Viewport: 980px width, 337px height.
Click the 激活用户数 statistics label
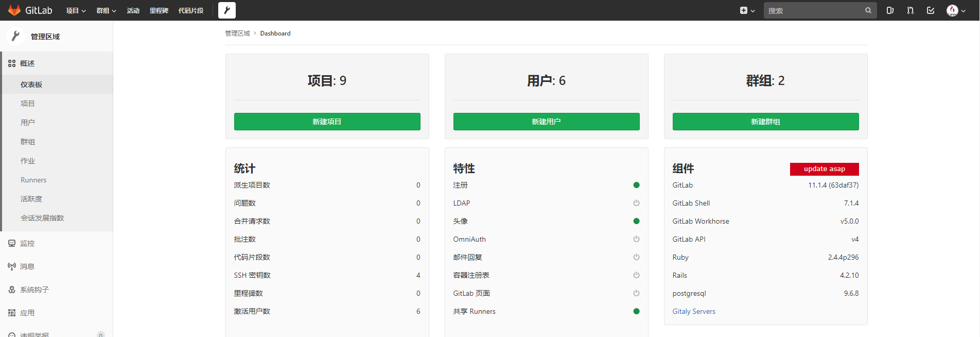[252, 311]
